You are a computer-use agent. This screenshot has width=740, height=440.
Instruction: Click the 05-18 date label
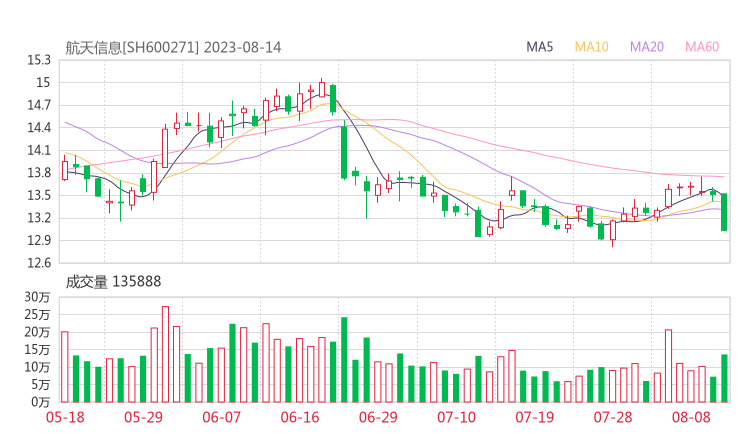click(65, 417)
